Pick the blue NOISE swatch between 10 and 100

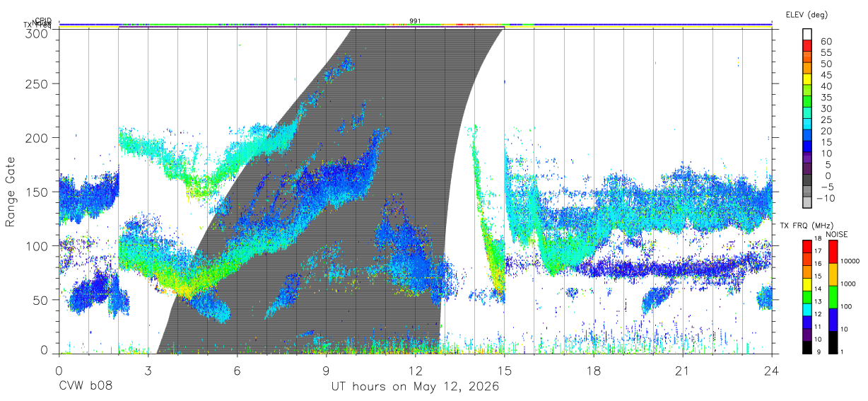(834, 319)
